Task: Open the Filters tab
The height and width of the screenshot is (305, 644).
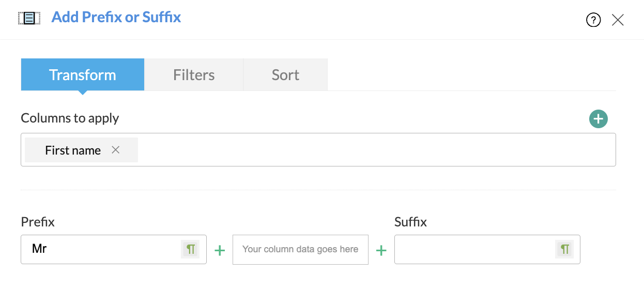Action: click(194, 75)
